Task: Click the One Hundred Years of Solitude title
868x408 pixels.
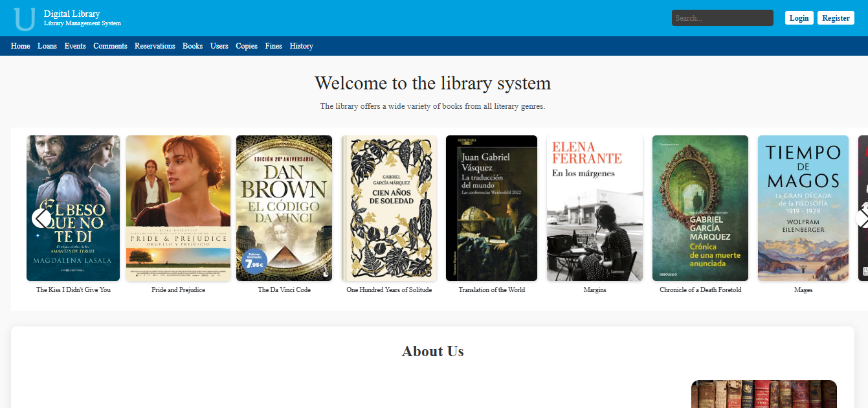Action: [389, 289]
